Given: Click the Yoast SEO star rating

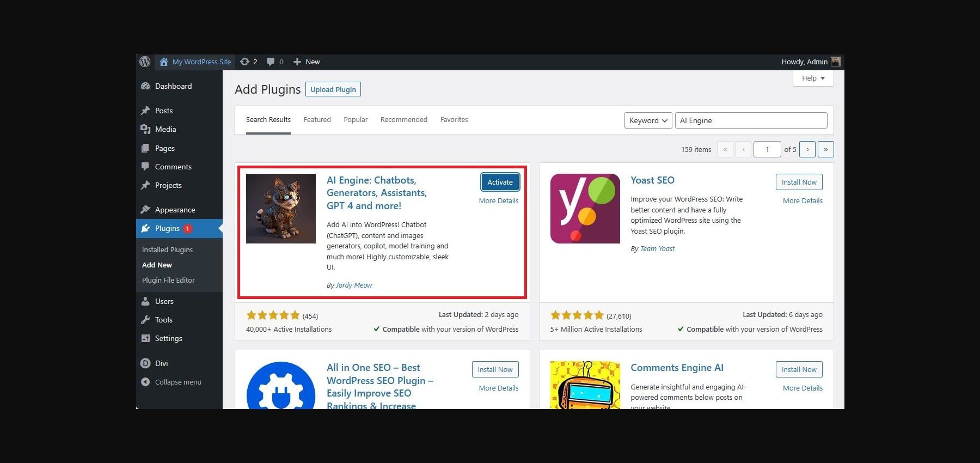Looking at the screenshot, I should coord(577,315).
